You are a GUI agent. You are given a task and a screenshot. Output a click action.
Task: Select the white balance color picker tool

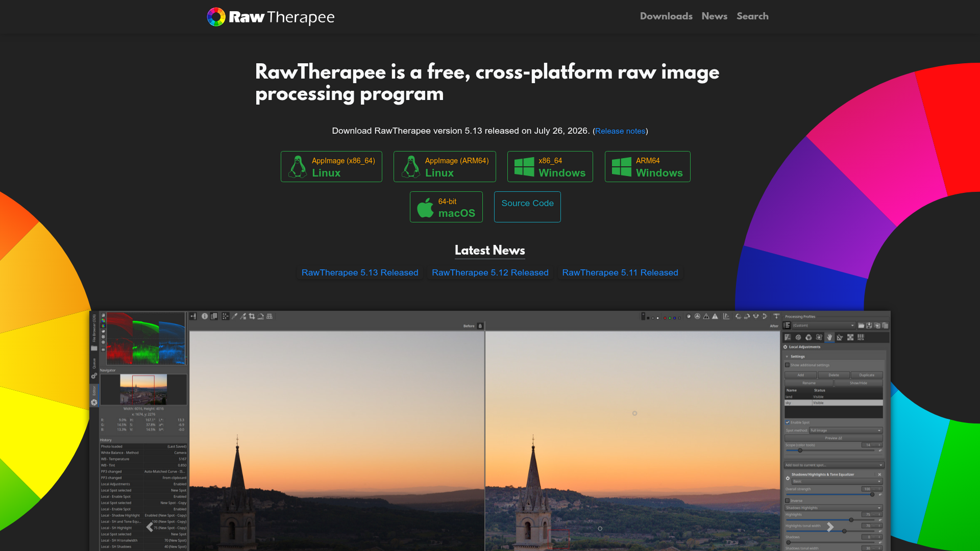pyautogui.click(x=234, y=316)
